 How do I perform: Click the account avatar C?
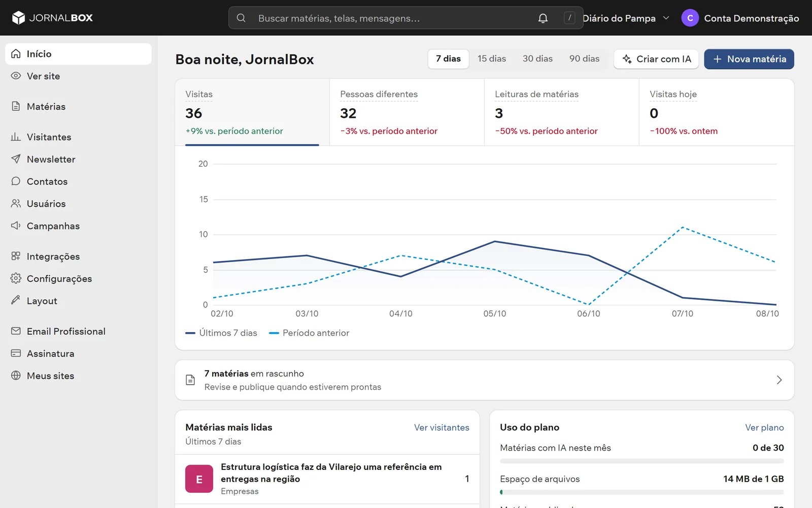(690, 18)
